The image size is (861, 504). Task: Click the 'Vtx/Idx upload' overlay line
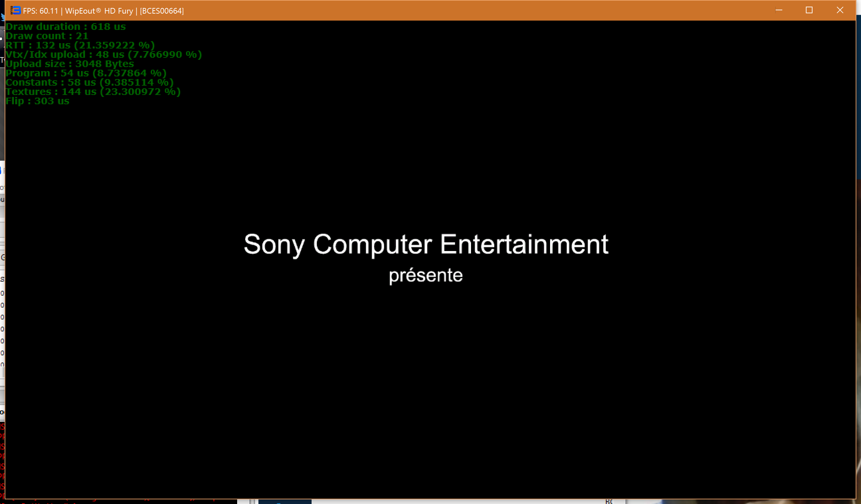[x=104, y=54]
